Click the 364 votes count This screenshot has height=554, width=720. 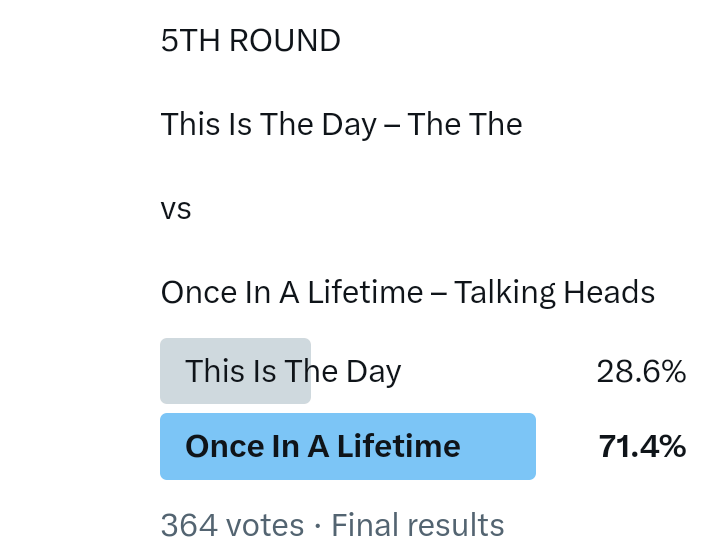point(232,525)
